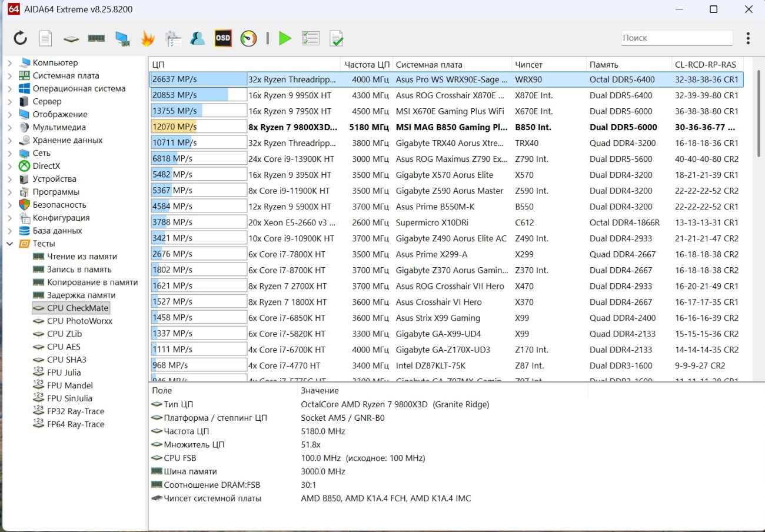
Task: Click the Системная плата tree icon
Action: [x=25, y=76]
